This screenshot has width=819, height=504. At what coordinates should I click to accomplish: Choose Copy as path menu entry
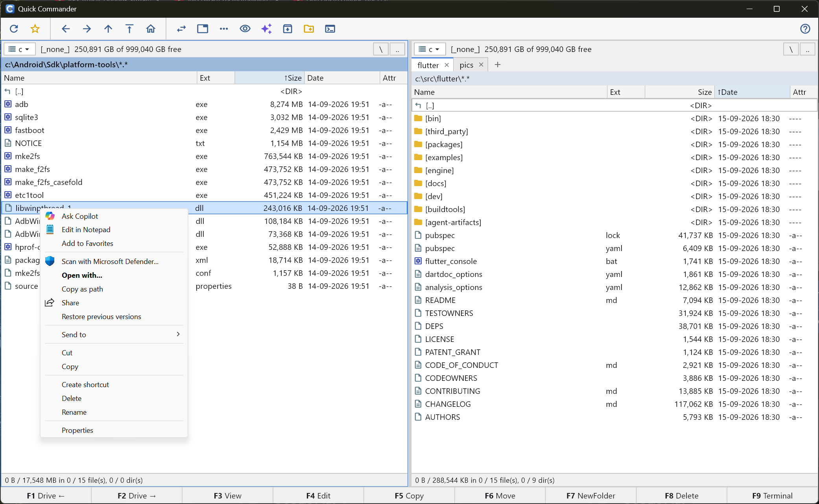114,289
